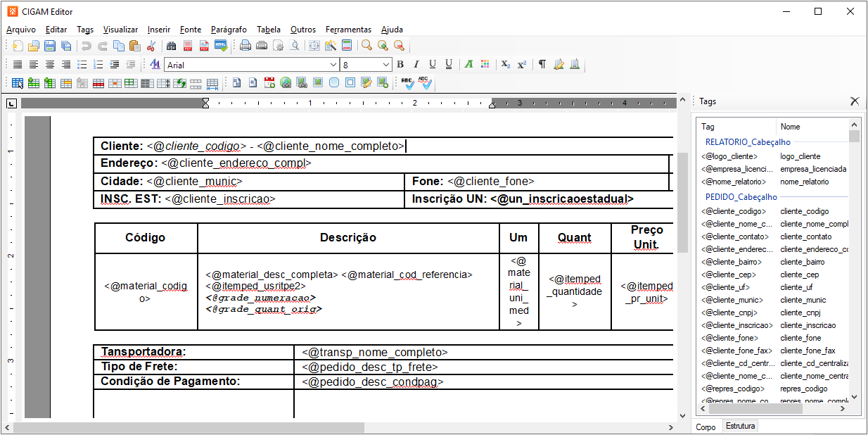Click the HTML validation icon
The image size is (868, 435).
220,46
